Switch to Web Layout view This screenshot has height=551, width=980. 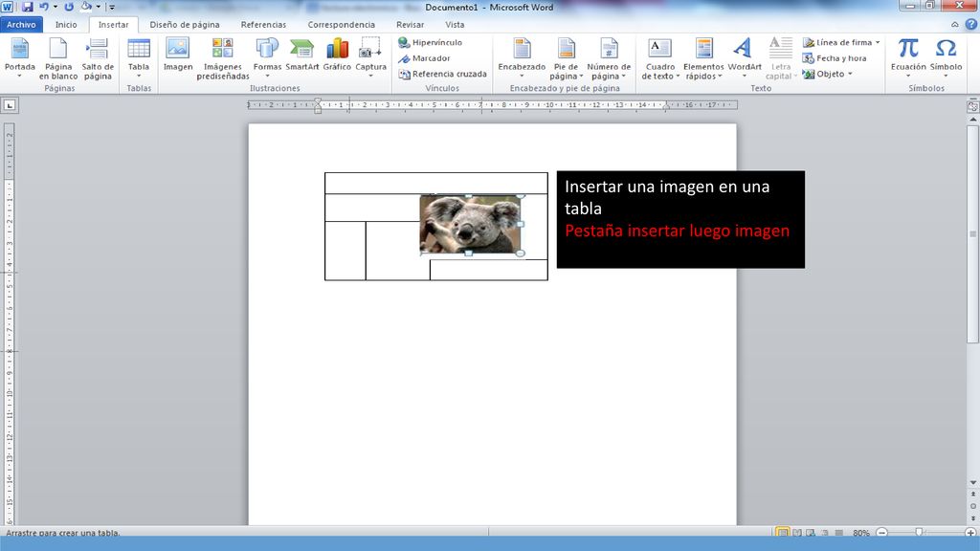coord(811,533)
